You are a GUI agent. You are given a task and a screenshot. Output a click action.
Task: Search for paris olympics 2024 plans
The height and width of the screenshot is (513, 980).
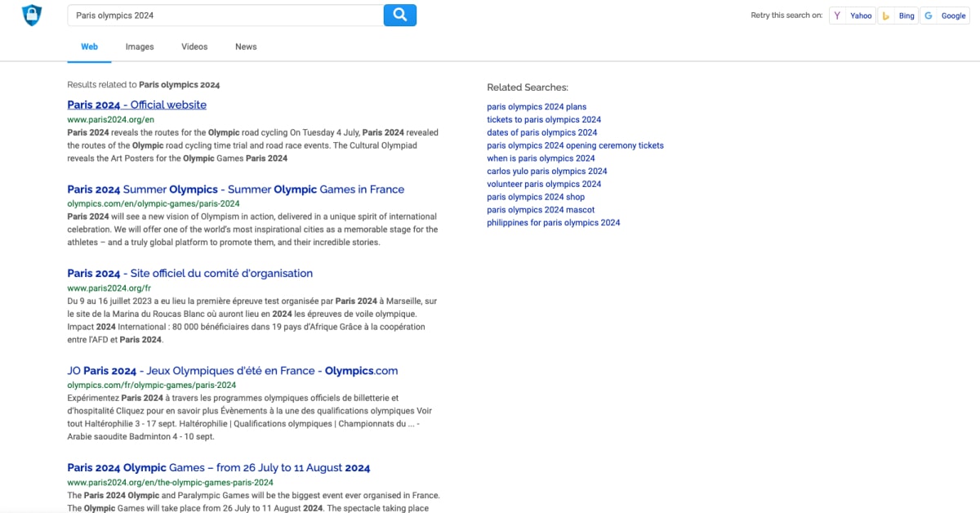tap(537, 106)
